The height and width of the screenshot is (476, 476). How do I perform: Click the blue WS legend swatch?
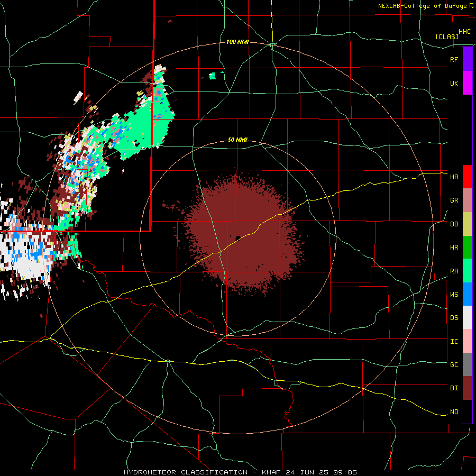(467, 294)
